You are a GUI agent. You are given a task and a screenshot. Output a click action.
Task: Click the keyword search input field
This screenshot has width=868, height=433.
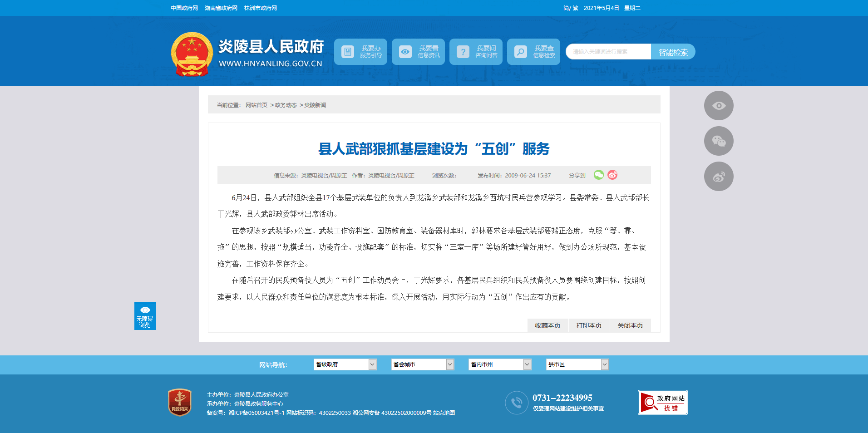(608, 52)
